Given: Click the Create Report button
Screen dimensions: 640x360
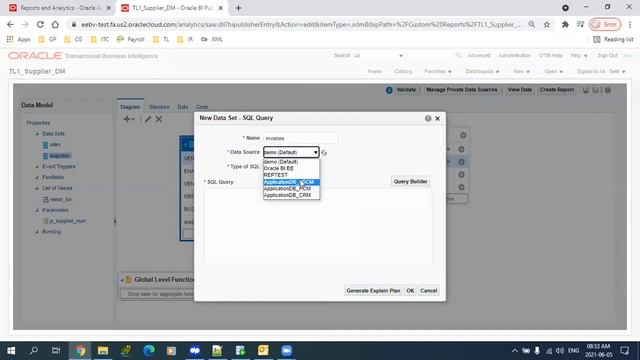Looking at the screenshot, I should tap(557, 90).
